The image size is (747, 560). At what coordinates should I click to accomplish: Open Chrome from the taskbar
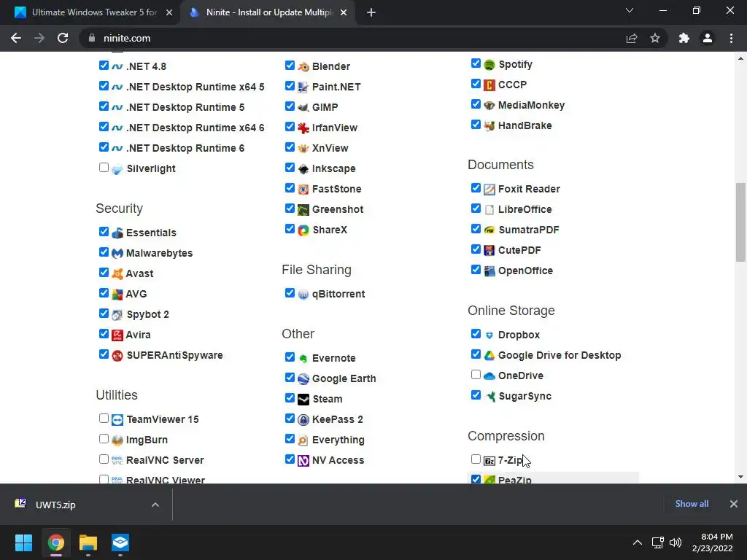[x=56, y=542]
